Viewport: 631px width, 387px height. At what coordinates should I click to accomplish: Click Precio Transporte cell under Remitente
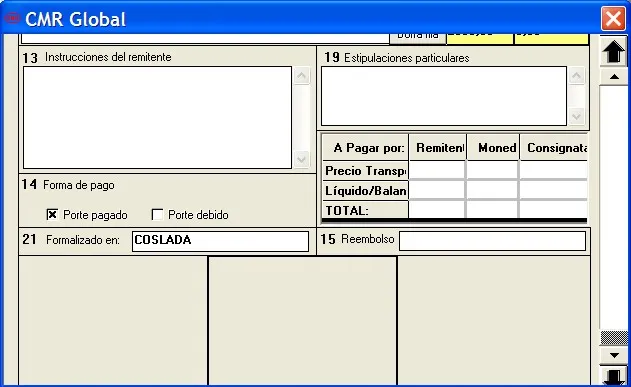(x=437, y=170)
